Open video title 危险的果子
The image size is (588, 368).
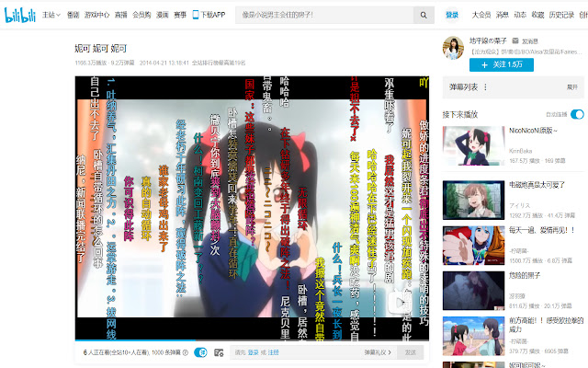pyautogui.click(x=525, y=276)
